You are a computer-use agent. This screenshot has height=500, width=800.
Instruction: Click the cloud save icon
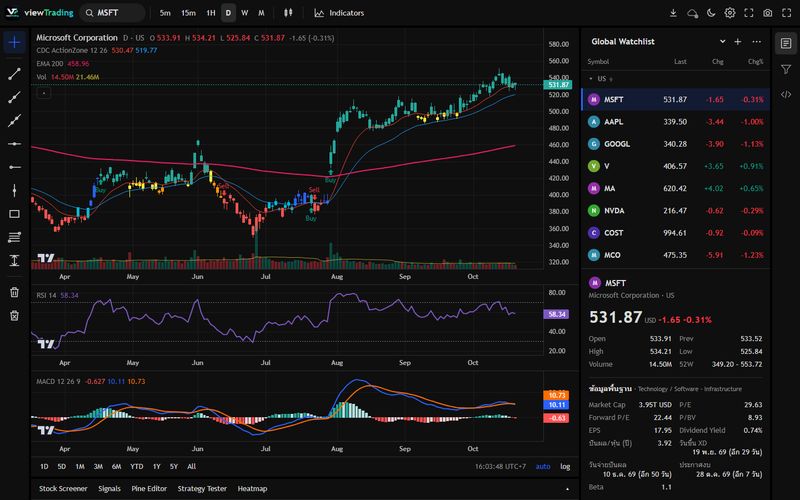[692, 13]
